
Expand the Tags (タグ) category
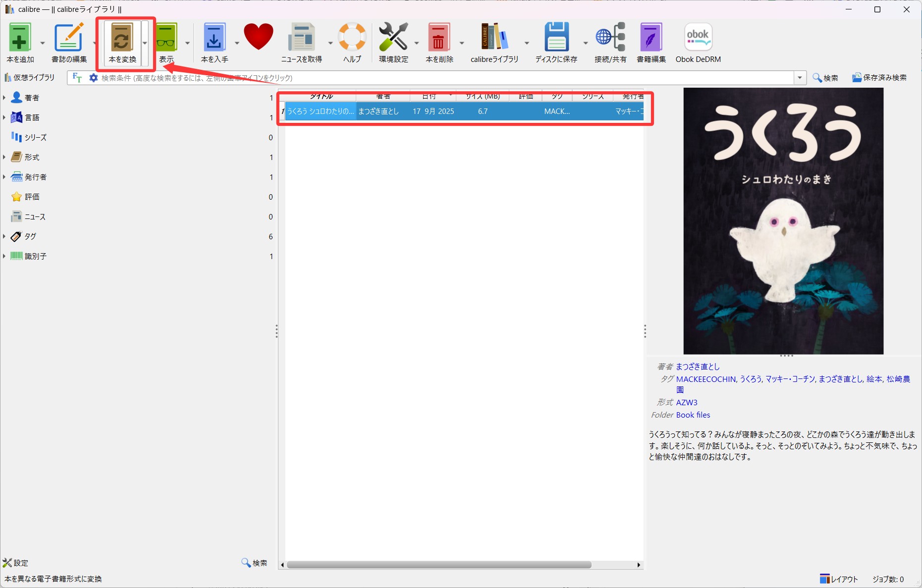coord(4,236)
